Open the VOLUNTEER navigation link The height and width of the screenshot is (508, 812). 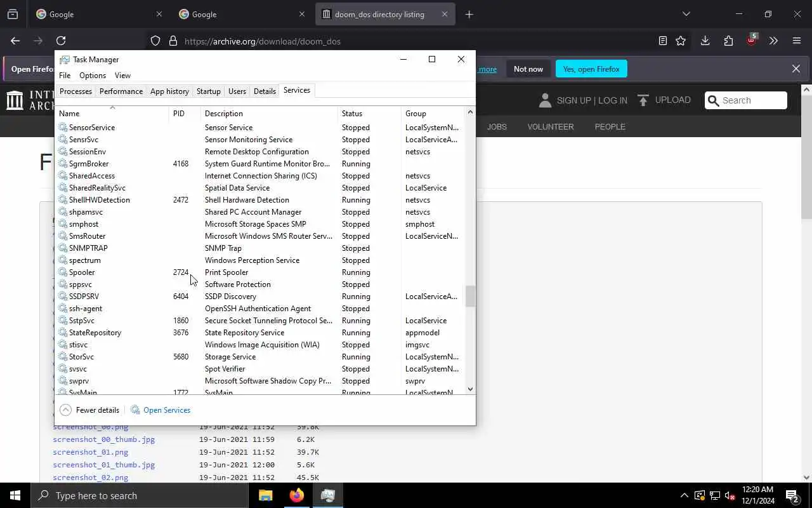551,126
